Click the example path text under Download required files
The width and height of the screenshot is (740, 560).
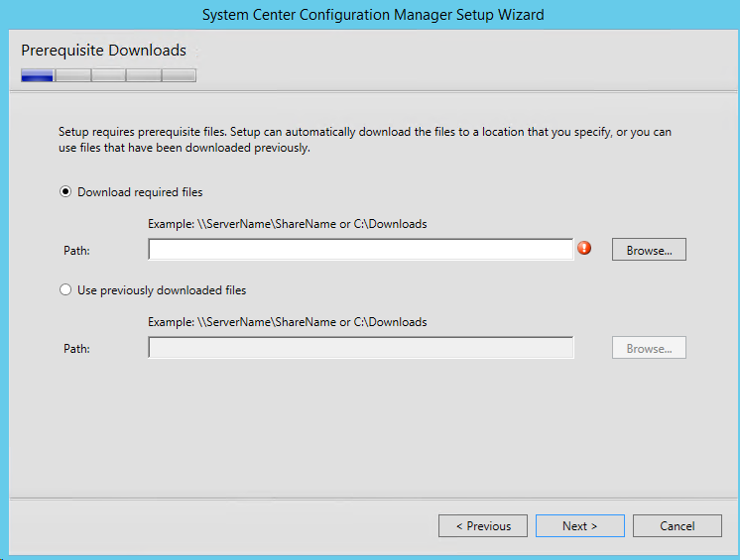click(x=288, y=224)
